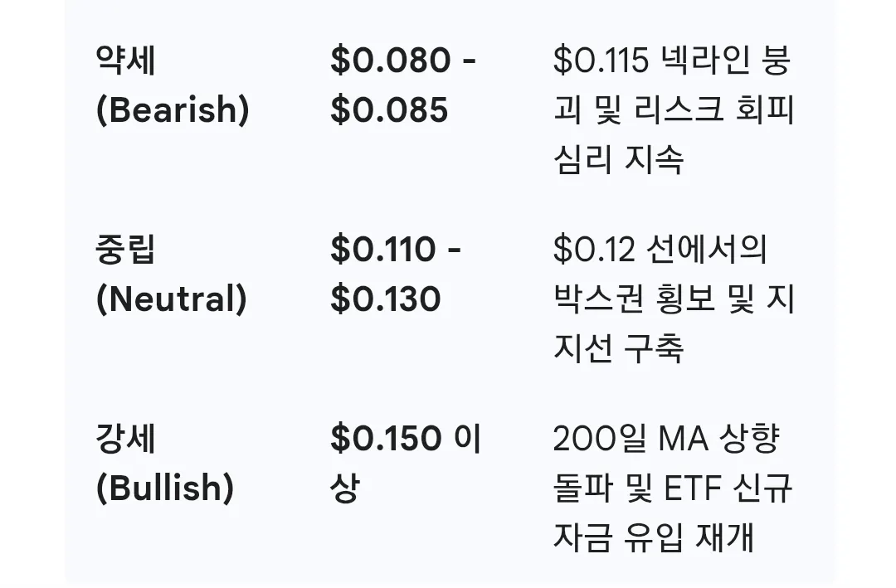Click the $0.085 price value
Screen dimensions: 896x588
389,110
